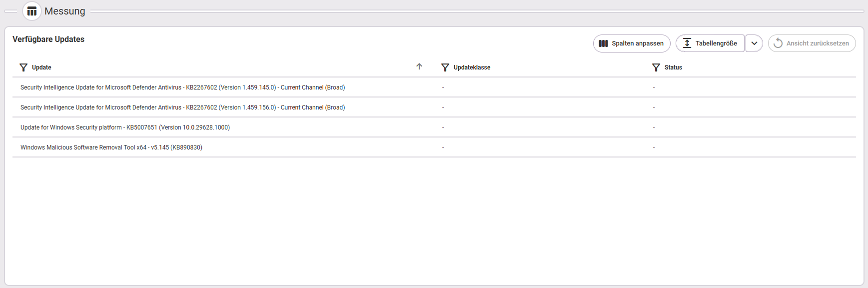This screenshot has width=868, height=288.
Task: Open filter for Updateklasse column
Action: tap(445, 67)
